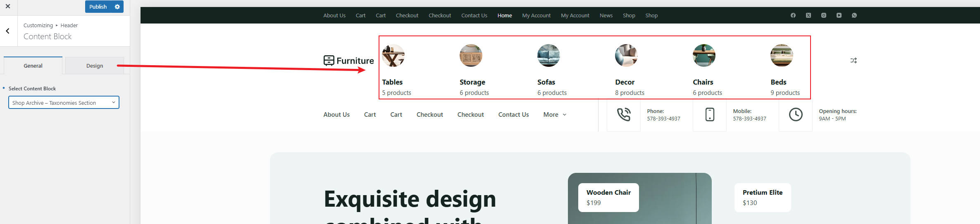Viewport: 980px width, 224px height.
Task: Switch to the General tab
Action: point(33,66)
